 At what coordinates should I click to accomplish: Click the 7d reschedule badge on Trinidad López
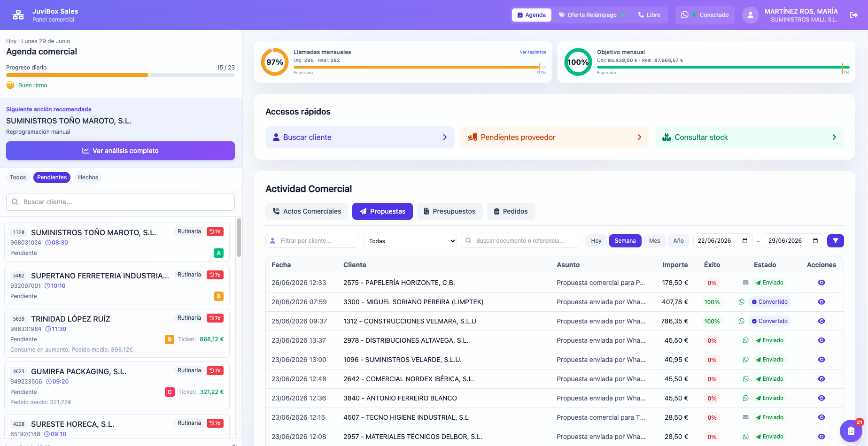click(215, 318)
